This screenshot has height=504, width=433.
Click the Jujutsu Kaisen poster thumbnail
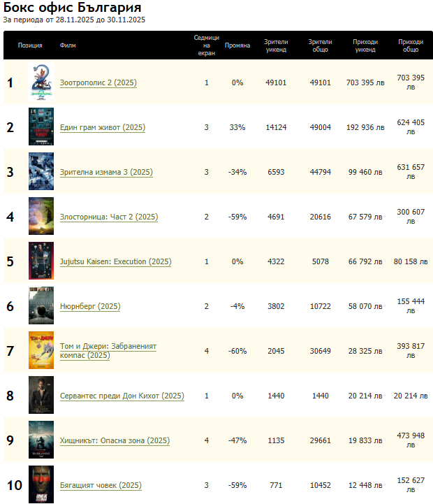(x=41, y=261)
